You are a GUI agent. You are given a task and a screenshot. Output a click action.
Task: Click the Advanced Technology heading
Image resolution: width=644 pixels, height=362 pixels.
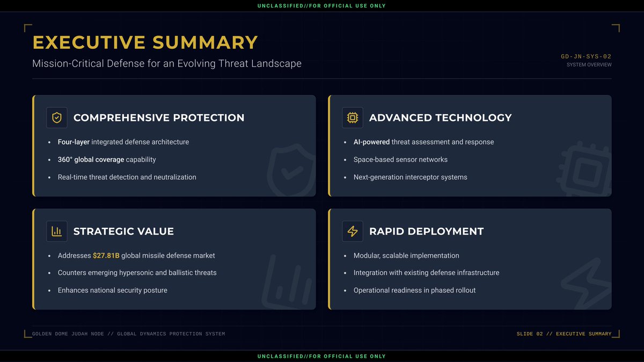[x=441, y=117]
